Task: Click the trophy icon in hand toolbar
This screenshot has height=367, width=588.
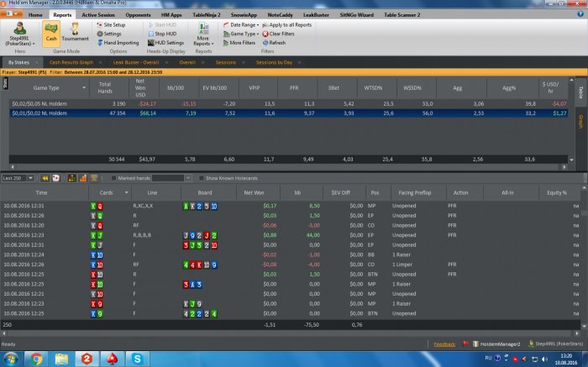Action: [94, 178]
